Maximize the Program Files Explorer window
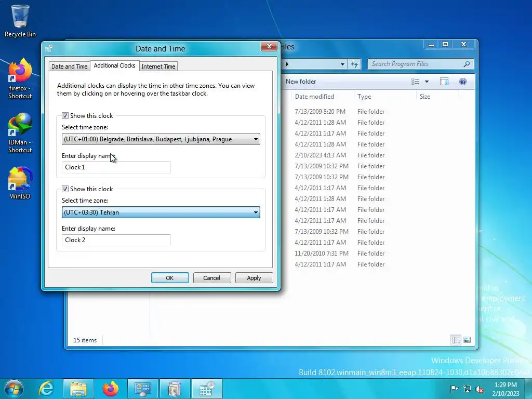 445,45
